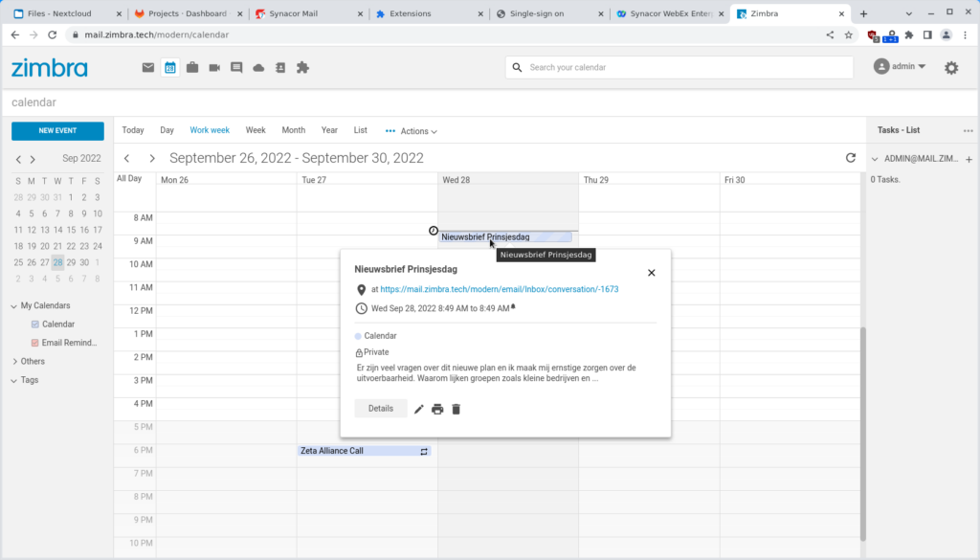This screenshot has width=980, height=560.
Task: Switch to the Month calendar view
Action: click(293, 129)
